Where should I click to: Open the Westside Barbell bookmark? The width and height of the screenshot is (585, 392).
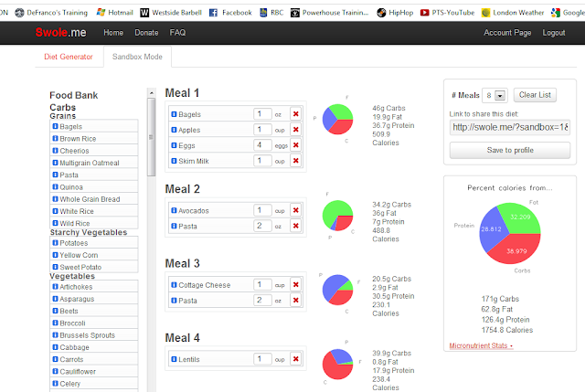coord(171,13)
